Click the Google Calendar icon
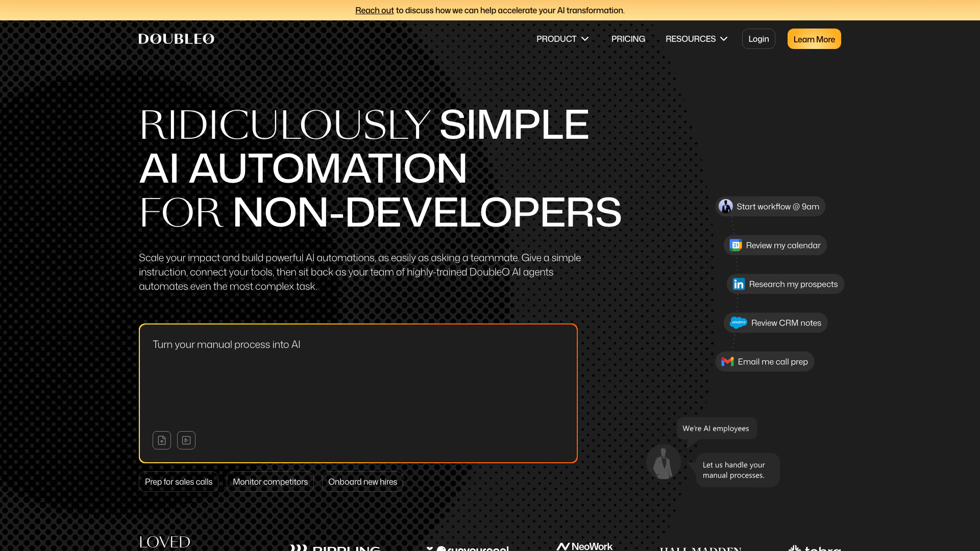This screenshot has width=980, height=551. (x=736, y=245)
